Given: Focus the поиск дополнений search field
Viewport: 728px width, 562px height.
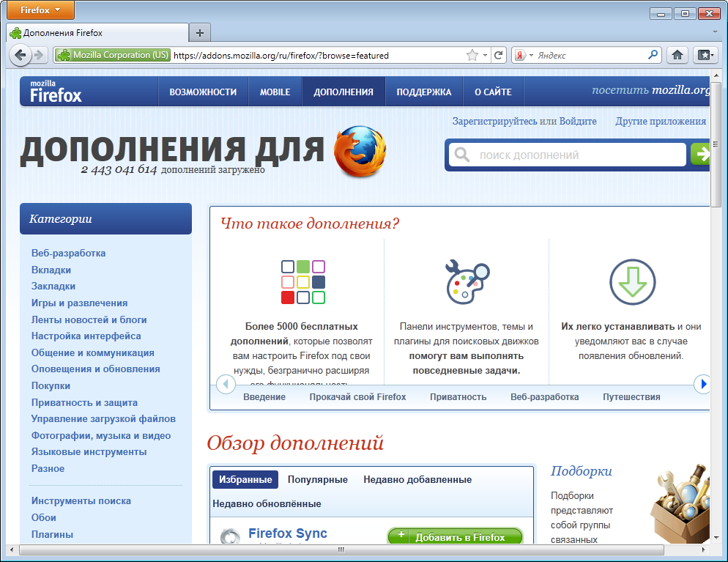Looking at the screenshot, I should click(x=568, y=155).
